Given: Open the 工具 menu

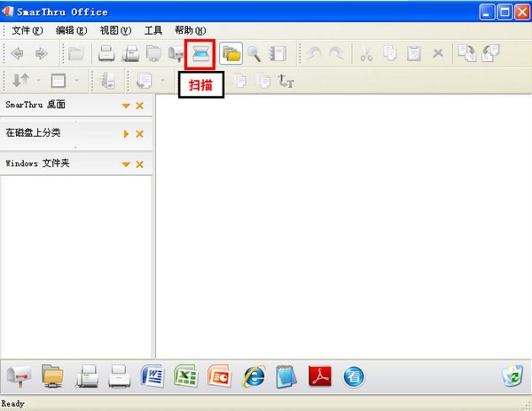Looking at the screenshot, I should point(153,30).
